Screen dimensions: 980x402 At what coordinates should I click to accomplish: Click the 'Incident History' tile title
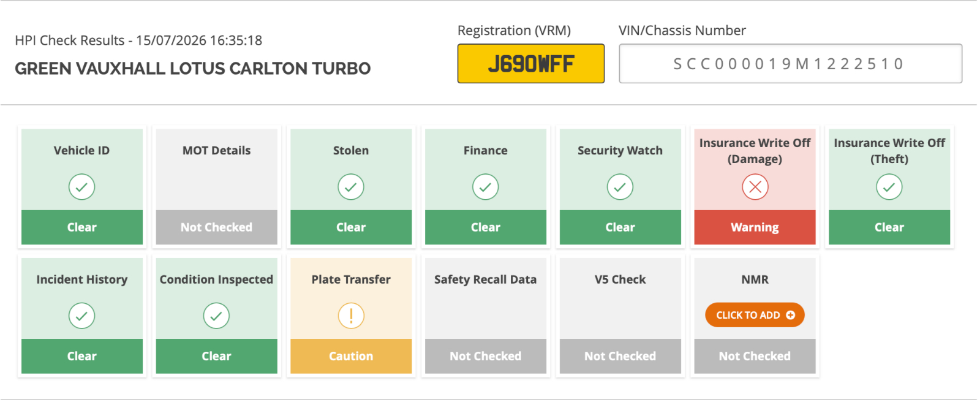pos(82,279)
